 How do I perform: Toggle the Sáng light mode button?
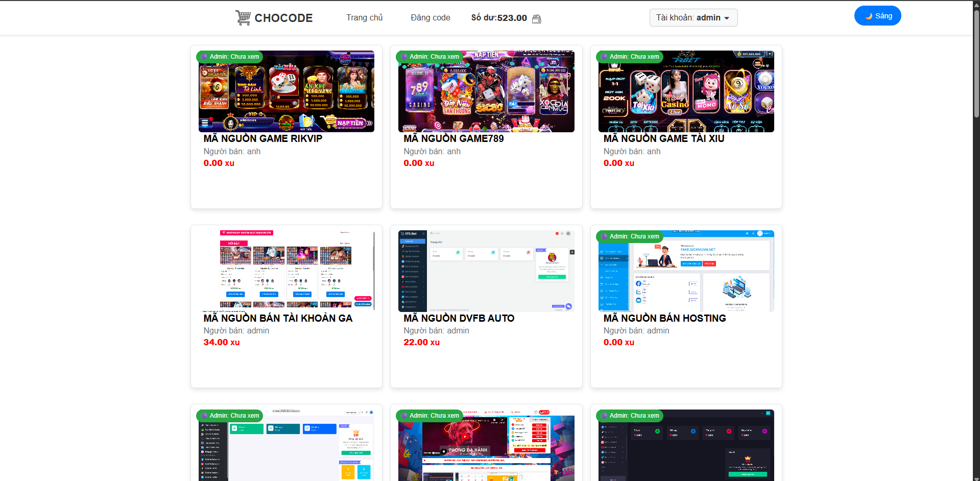point(877,16)
